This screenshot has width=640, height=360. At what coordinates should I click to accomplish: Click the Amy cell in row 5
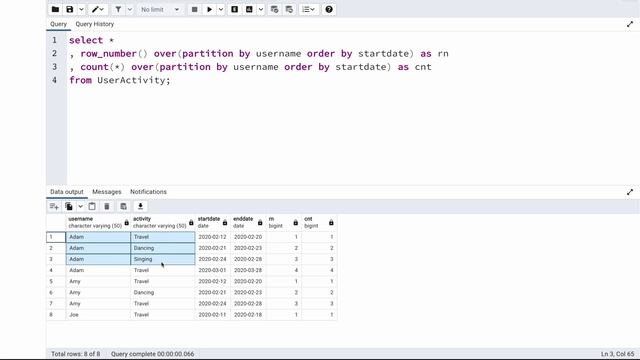[x=98, y=282]
